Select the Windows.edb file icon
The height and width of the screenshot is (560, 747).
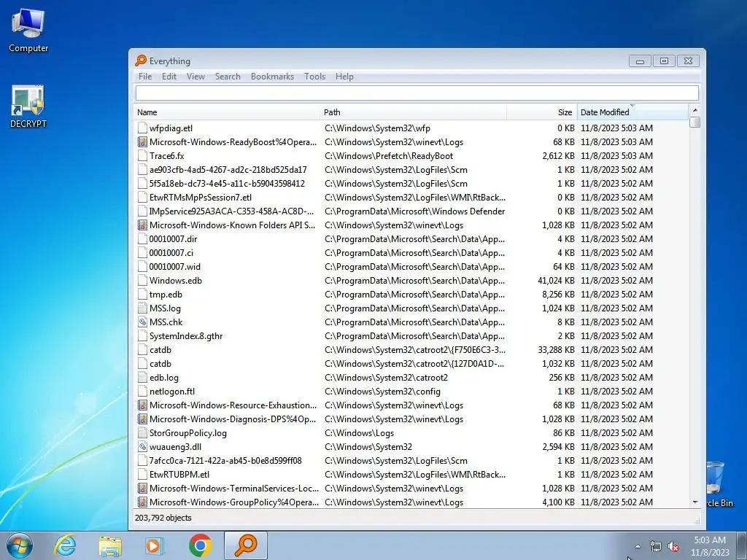pos(142,281)
